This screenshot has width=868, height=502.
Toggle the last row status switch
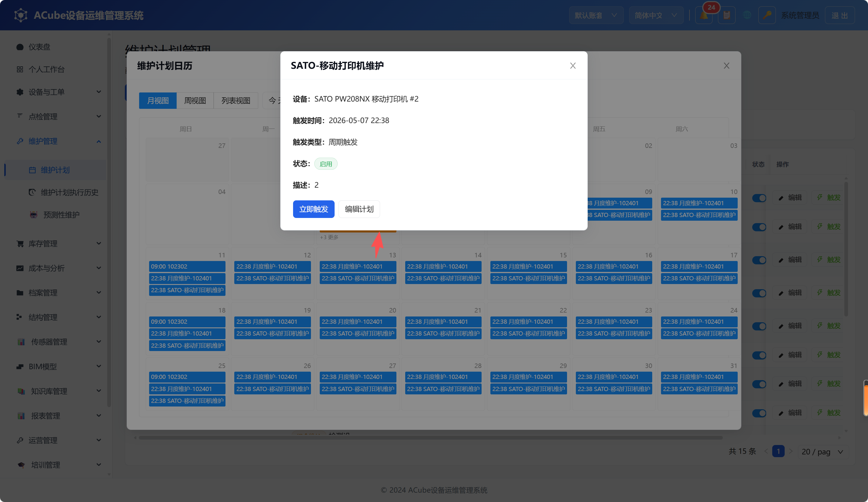point(759,413)
